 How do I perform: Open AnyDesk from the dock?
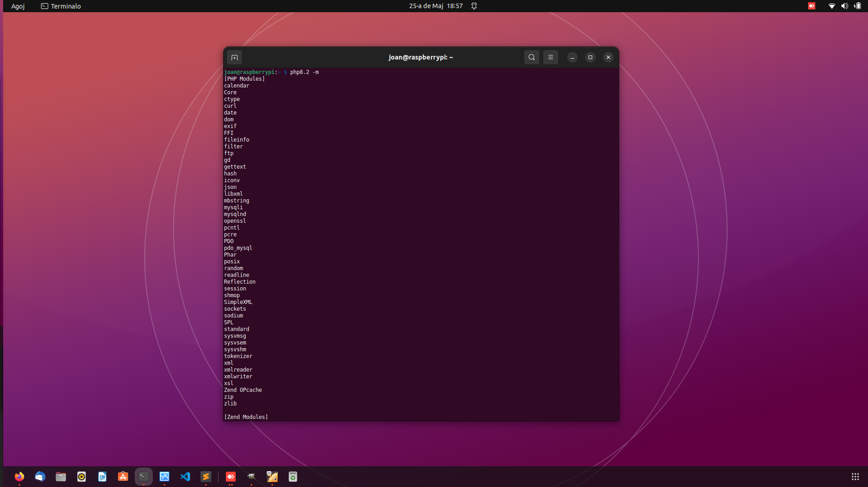pos(231,477)
